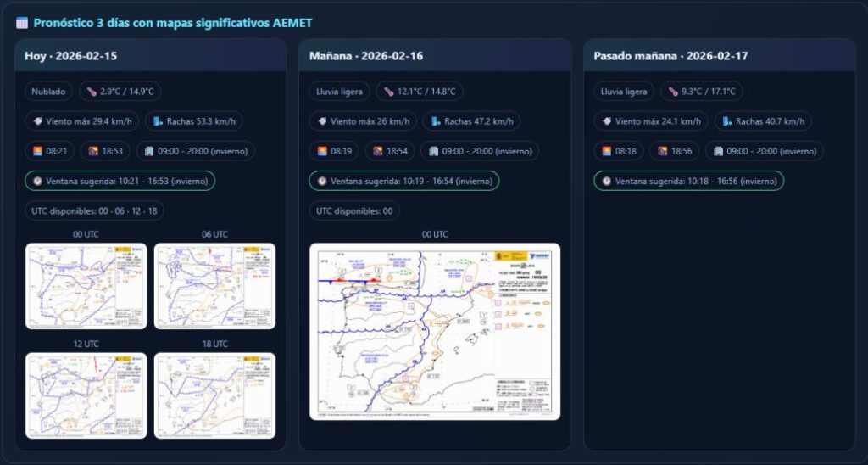
Task: Open tomorrow's large 00 UTC significant map
Action: [435, 331]
